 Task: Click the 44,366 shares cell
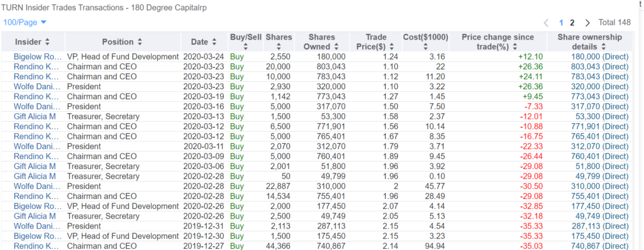click(x=279, y=246)
